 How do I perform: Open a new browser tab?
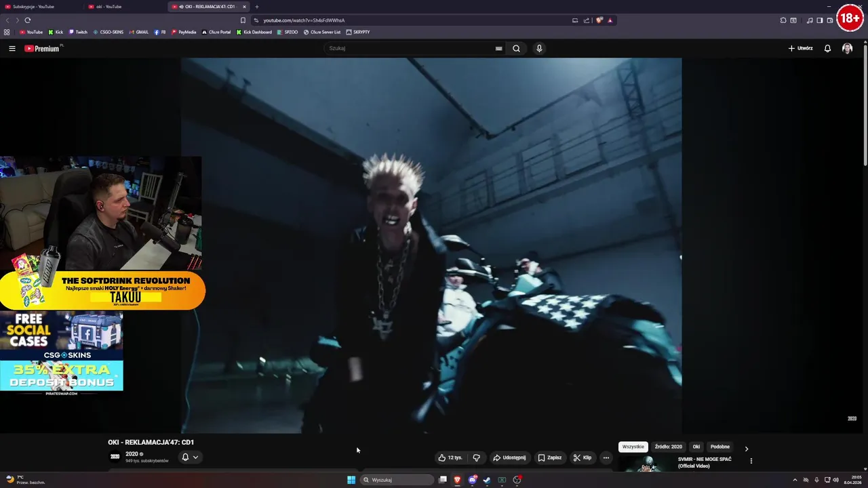256,7
